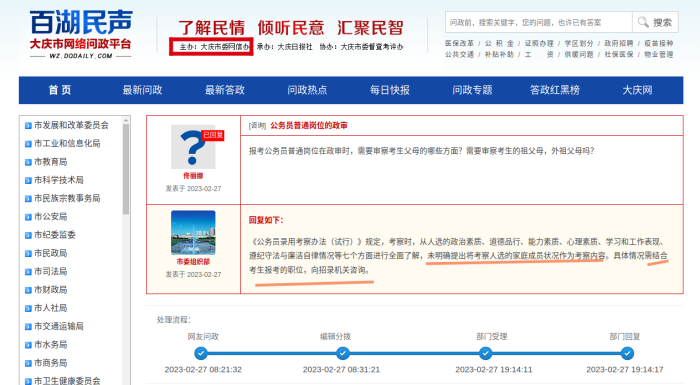The image size is (700, 385).
Task: Click the 处理流程 section label
Action: tap(174, 320)
